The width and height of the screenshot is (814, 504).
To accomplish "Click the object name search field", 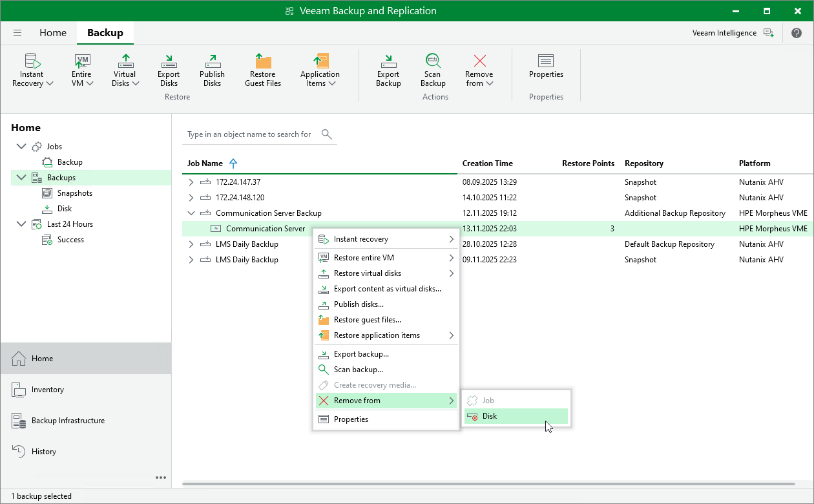I will (249, 134).
